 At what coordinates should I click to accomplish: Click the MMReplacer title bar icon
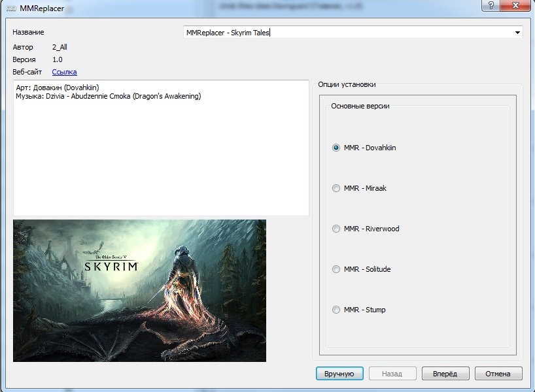pyautogui.click(x=11, y=9)
